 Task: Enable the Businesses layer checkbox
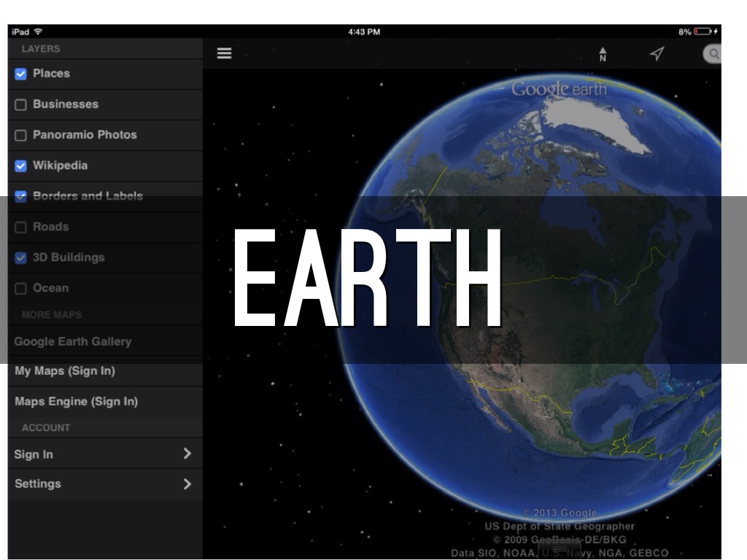click(x=20, y=104)
